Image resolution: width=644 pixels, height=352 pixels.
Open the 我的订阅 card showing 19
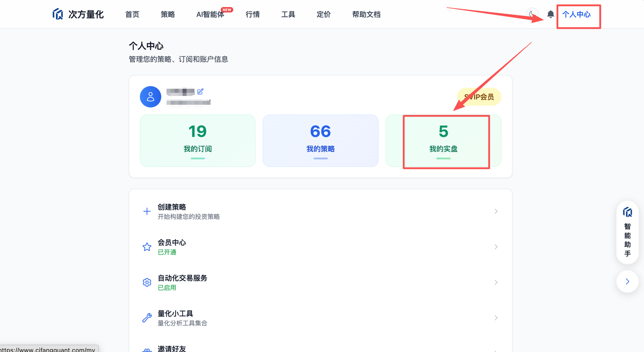pos(198,141)
